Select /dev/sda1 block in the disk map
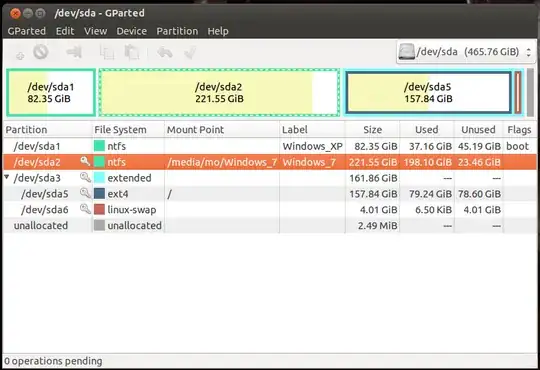The width and height of the screenshot is (540, 370). 51,92
